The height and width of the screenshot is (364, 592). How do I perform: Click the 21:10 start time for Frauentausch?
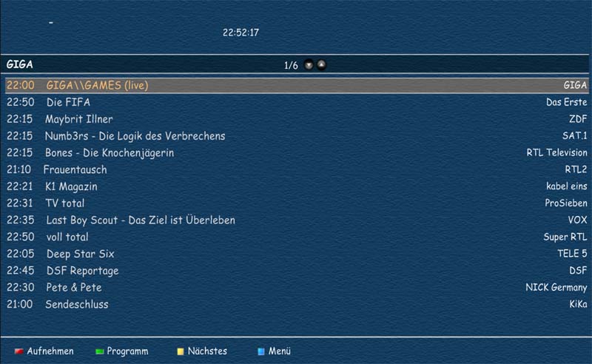(x=19, y=169)
